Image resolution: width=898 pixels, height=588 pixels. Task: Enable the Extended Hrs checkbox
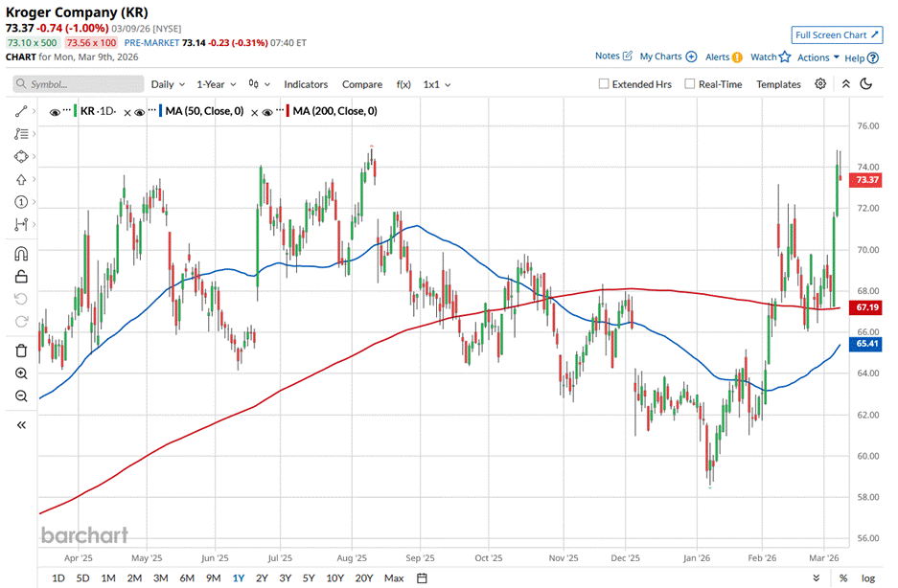[x=604, y=83]
